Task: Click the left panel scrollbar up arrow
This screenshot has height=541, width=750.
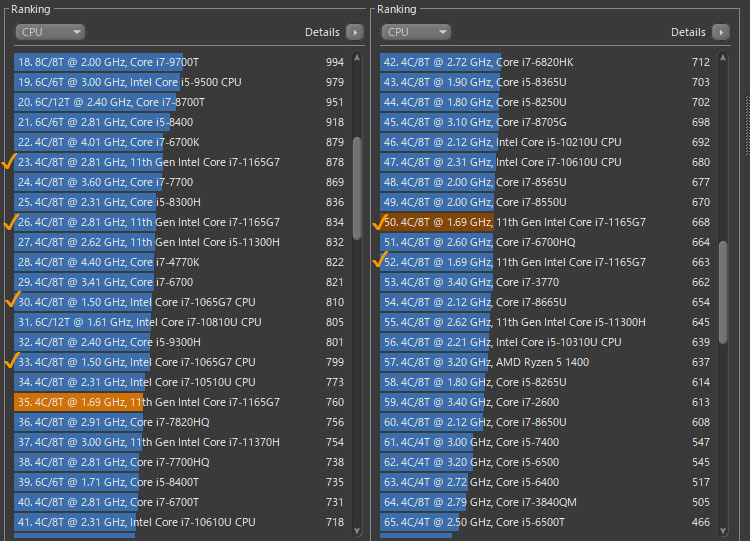Action: [x=357, y=58]
